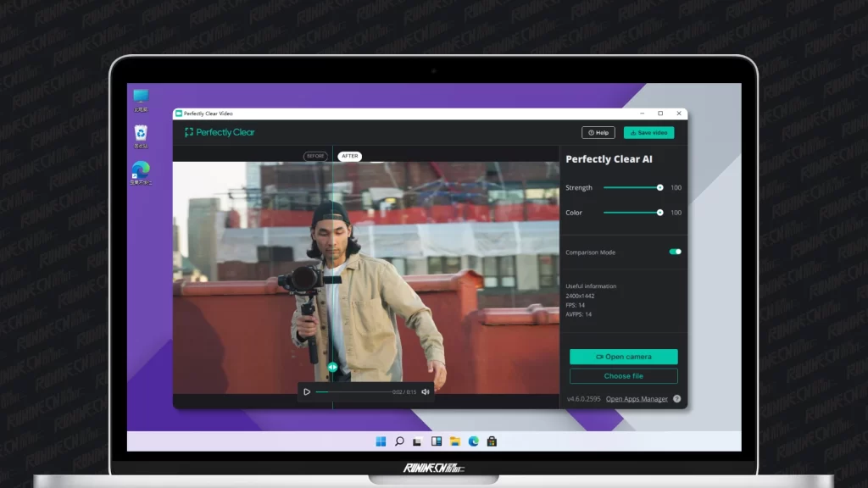Mute the video with the speaker icon

tap(426, 391)
